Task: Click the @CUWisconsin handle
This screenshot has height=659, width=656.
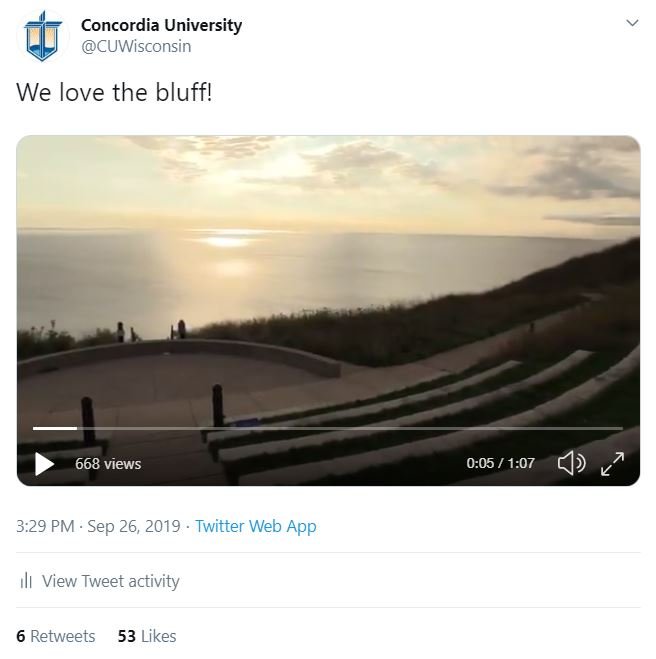Action: 136,46
